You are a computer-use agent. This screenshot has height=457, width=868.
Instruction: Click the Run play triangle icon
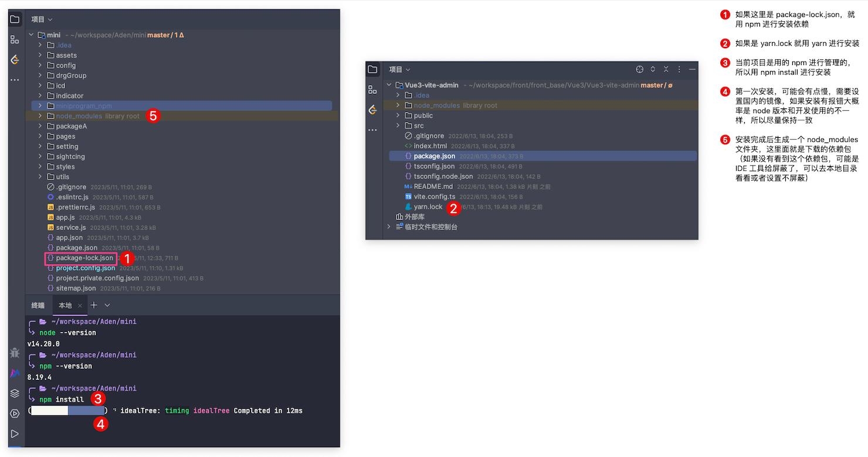click(15, 434)
